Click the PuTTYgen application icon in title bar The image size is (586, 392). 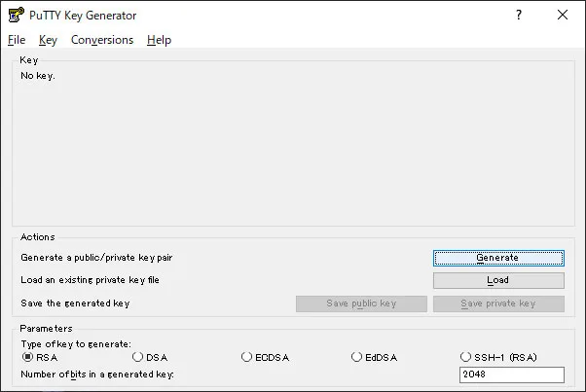pos(17,15)
